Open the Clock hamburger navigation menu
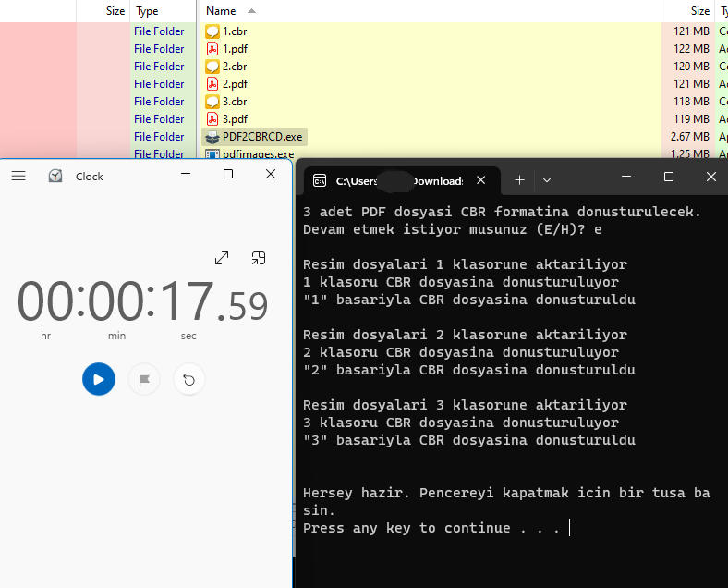Viewport: 728px width, 588px height. [18, 176]
